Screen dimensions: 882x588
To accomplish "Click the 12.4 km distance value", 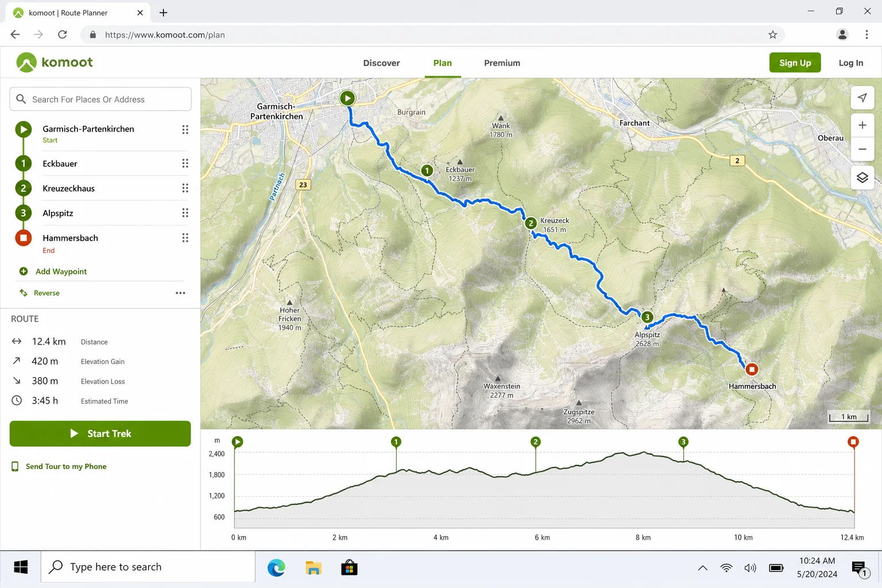I will (x=49, y=342).
